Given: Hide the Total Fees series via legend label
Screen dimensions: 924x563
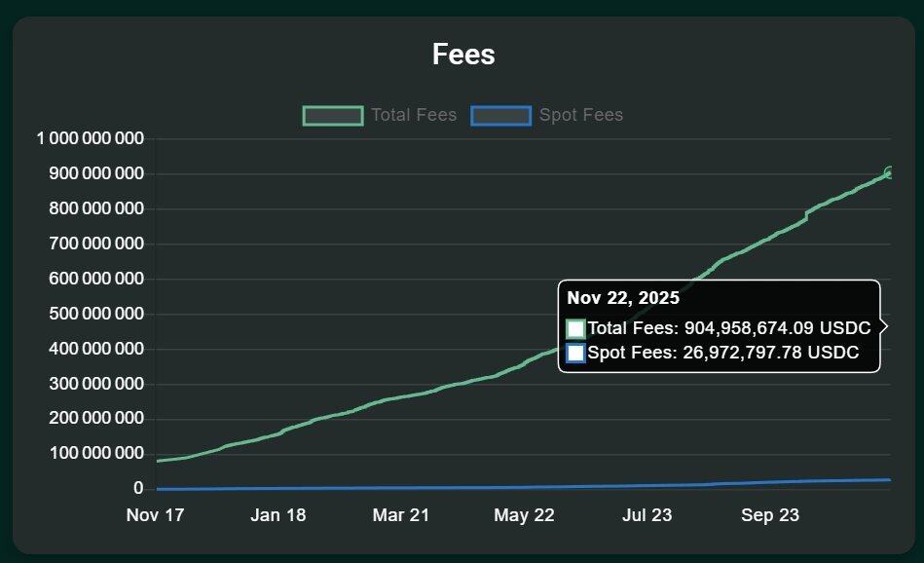Looking at the screenshot, I should 414,116.
